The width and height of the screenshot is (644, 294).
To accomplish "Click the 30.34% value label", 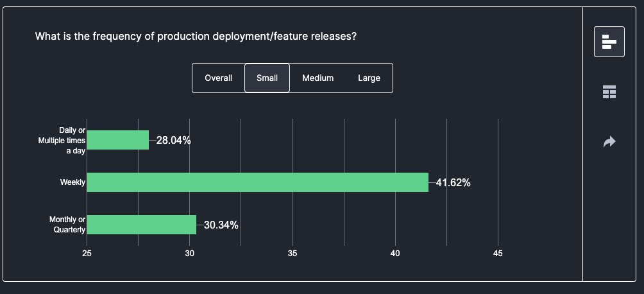I will (221, 225).
